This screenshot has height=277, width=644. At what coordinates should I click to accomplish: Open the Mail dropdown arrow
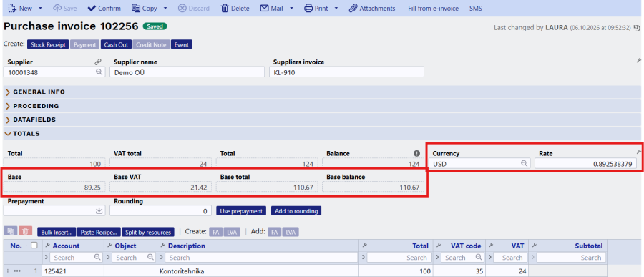coord(292,8)
